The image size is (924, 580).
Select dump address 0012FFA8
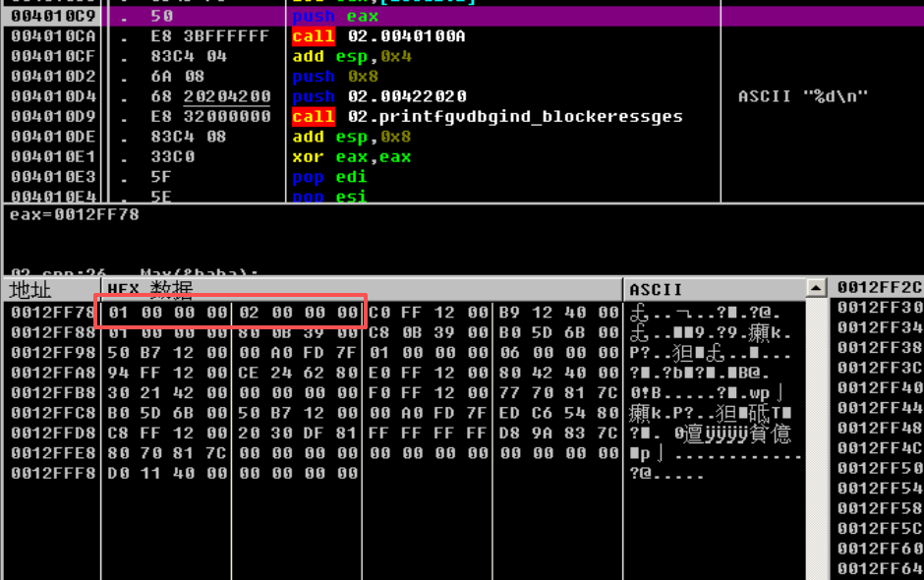point(53,373)
